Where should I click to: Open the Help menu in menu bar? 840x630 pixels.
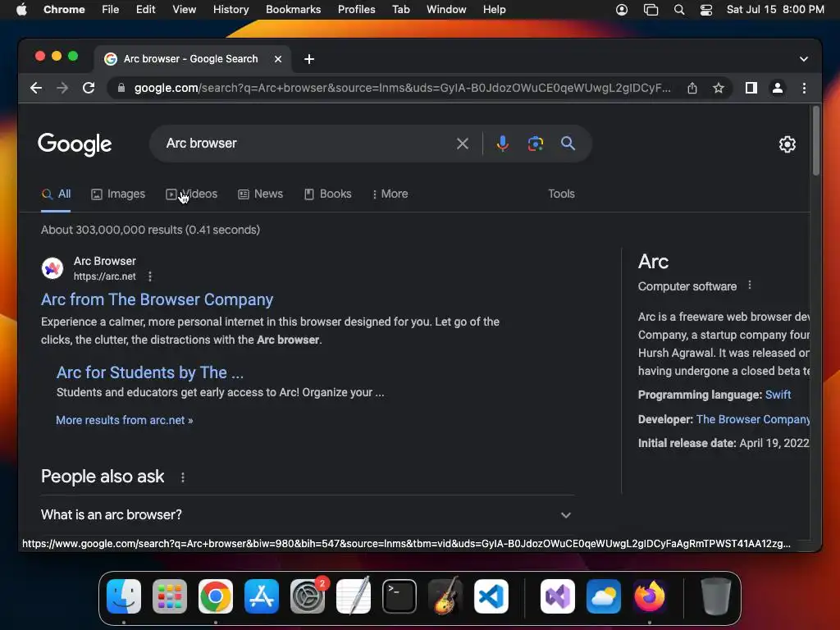(x=494, y=10)
